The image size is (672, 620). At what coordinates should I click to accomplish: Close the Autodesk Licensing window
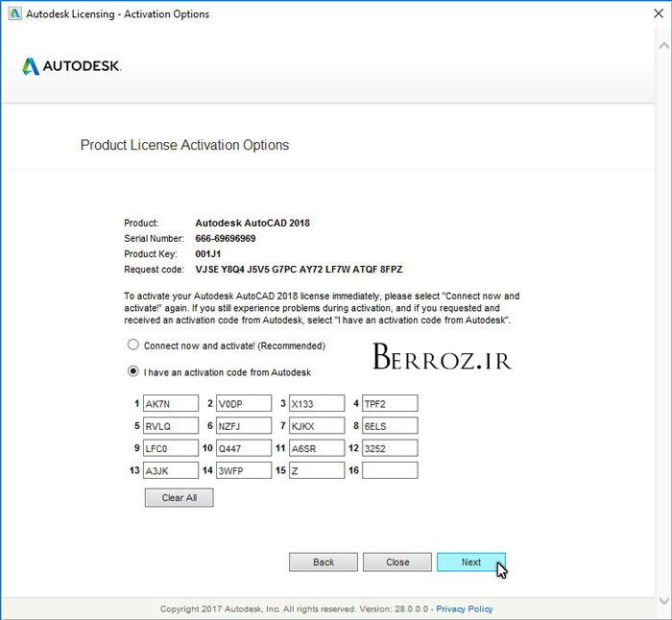(659, 13)
